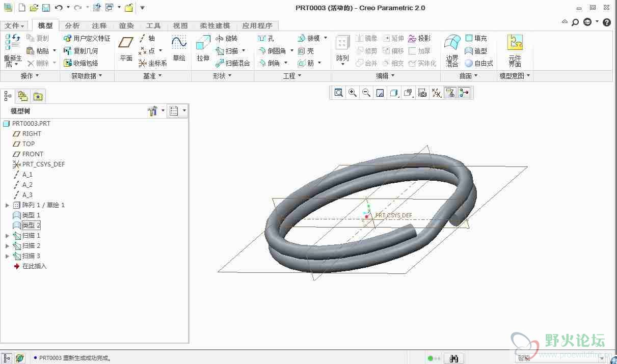Switch to the View (视图) ribbon tab
The image size is (617, 364).
[x=180, y=25]
